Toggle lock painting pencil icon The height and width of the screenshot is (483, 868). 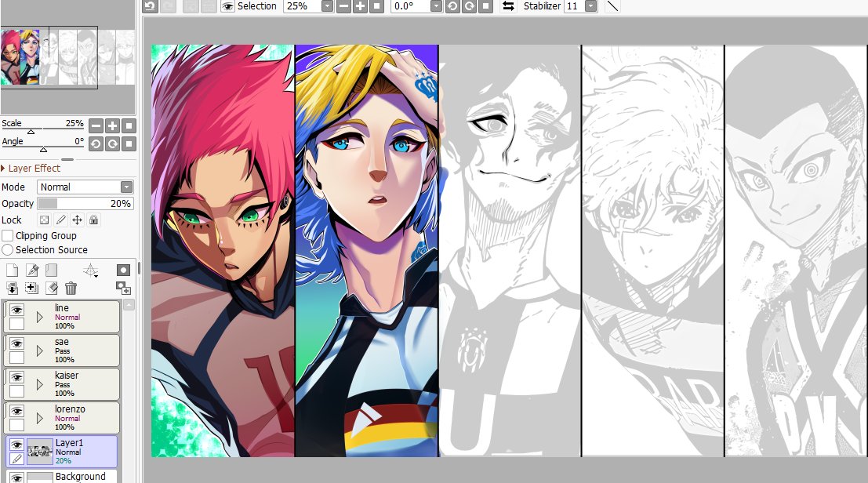click(x=60, y=220)
